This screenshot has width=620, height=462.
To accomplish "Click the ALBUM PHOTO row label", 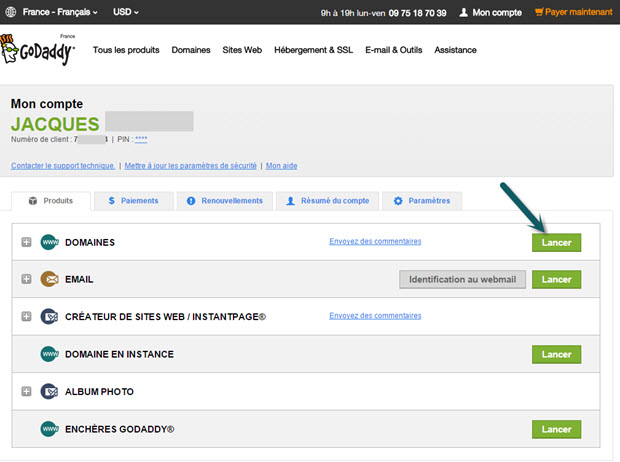I will pyautogui.click(x=99, y=392).
